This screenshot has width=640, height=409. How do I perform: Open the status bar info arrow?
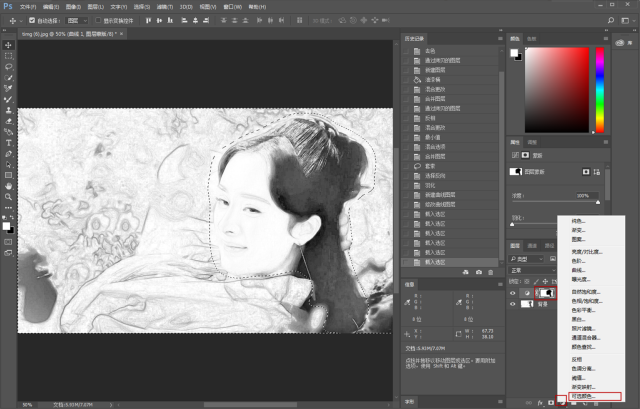click(111, 405)
